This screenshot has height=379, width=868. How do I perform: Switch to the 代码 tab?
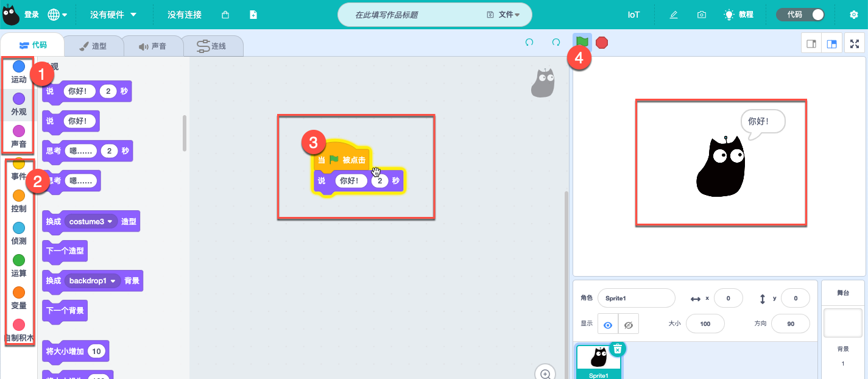point(33,45)
